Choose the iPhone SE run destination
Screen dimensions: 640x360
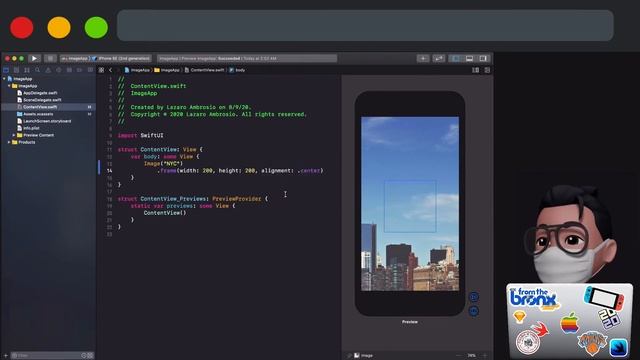click(122, 58)
